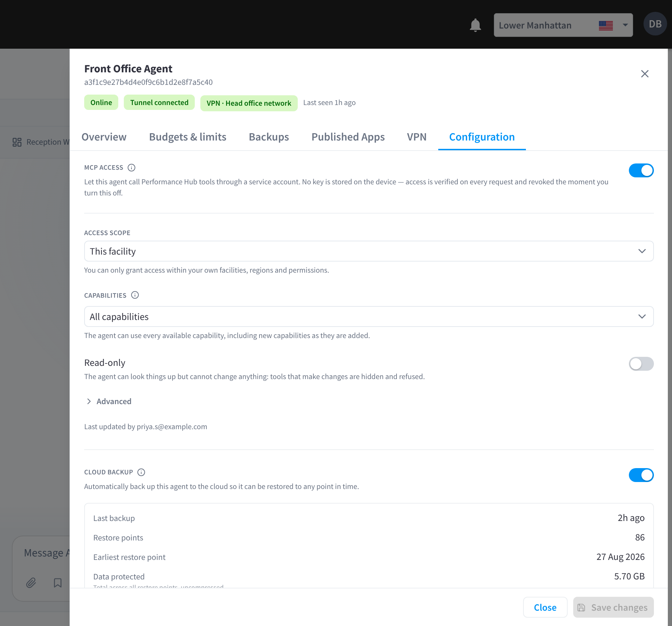The width and height of the screenshot is (672, 626).
Task: Click the Reception dashboard grid icon
Action: coord(17,142)
